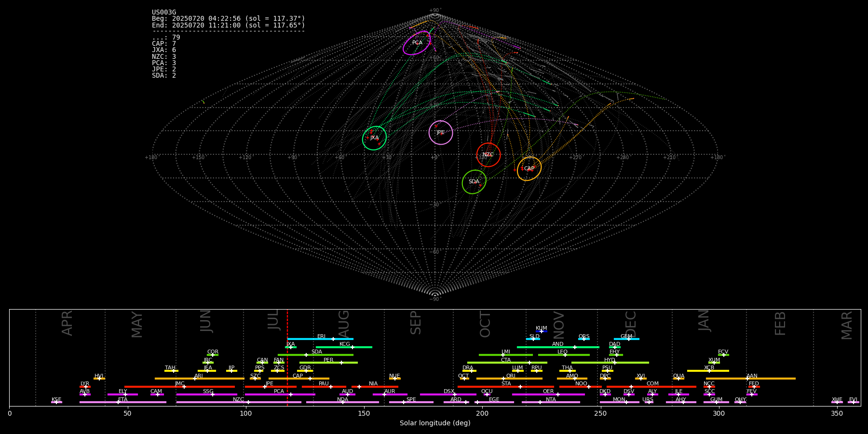Click the red PAU shower bar in timeline
Image resolution: width=868 pixels, height=434 pixels.
click(324, 386)
